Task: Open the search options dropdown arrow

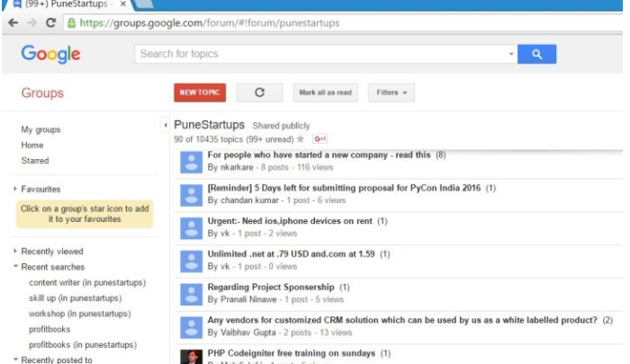Action: 511,54
